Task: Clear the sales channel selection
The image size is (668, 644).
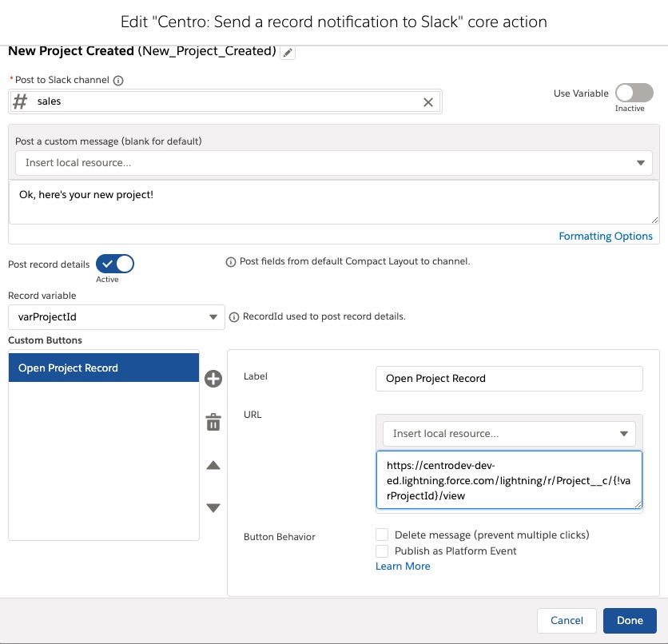Action: click(x=428, y=102)
